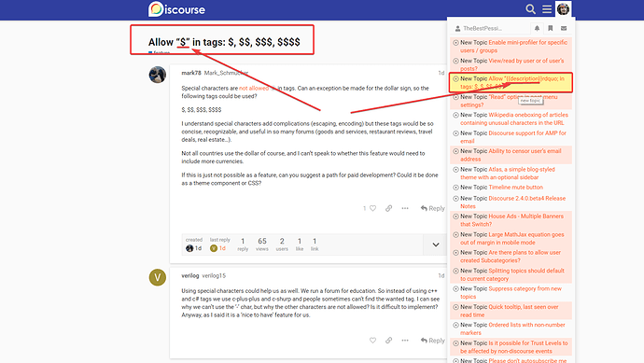This screenshot has width=644, height=363.
Task: Open notification 'Are there plans to allow user created Subcategories?'
Action: point(511,257)
